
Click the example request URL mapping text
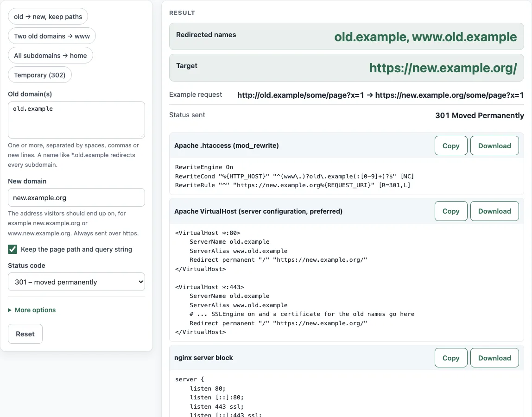click(x=380, y=95)
